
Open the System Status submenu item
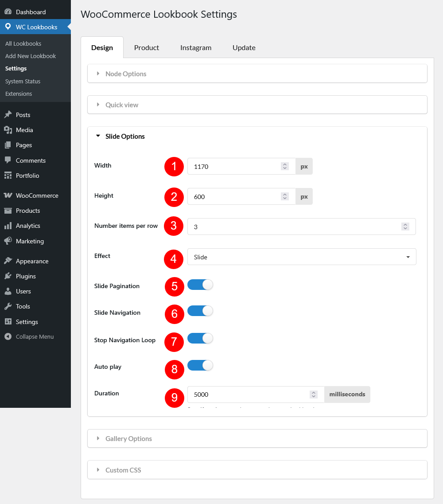tap(23, 81)
